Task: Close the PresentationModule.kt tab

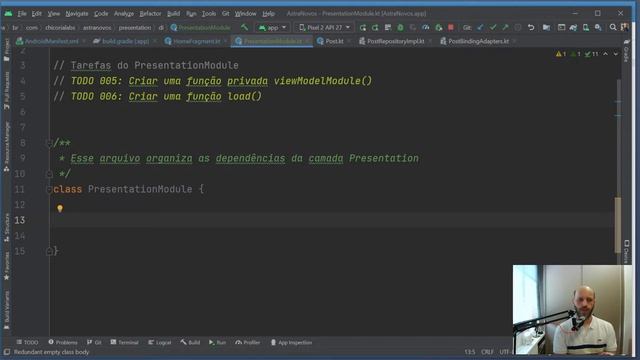Action: 308,41
